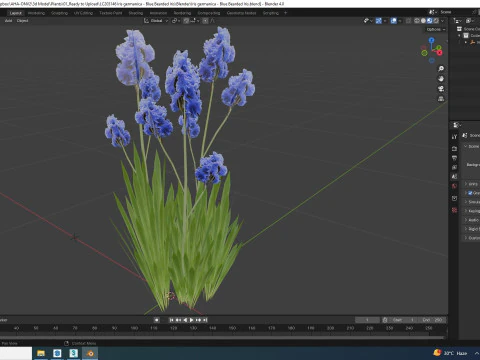Click the Blender icon in the taskbar
Viewport: 480px width, 360px height.
coord(90,353)
